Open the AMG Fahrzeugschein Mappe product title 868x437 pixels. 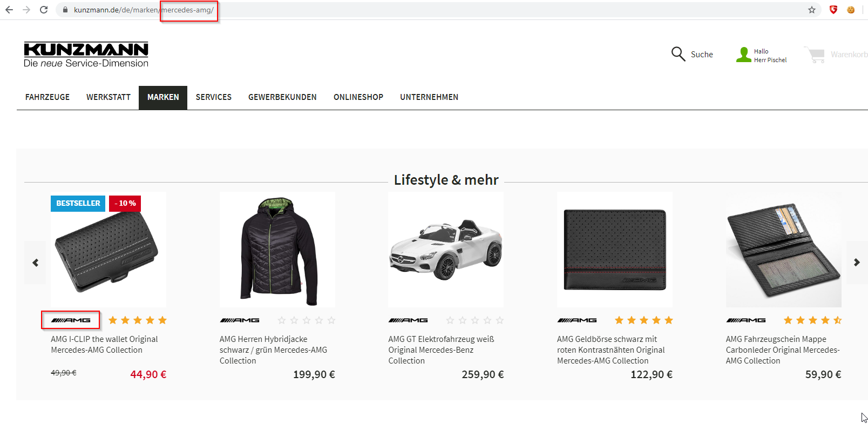tap(783, 350)
